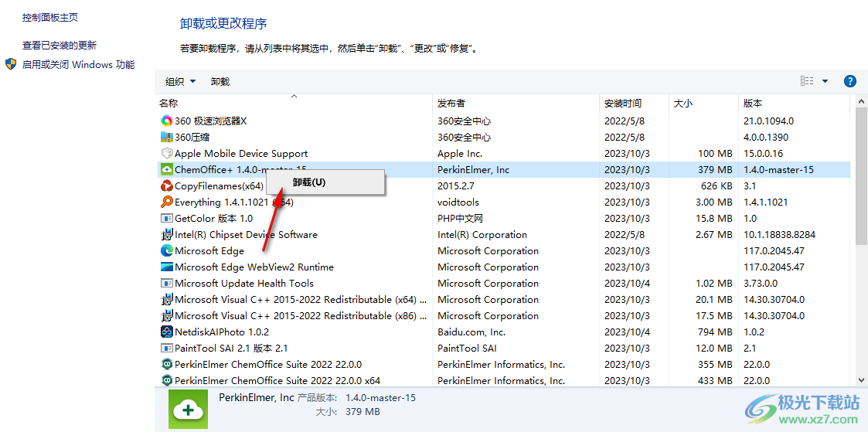Image resolution: width=868 pixels, height=432 pixels.
Task: Select the Microsoft Edge WebView2 Runtime row name
Action: click(254, 267)
